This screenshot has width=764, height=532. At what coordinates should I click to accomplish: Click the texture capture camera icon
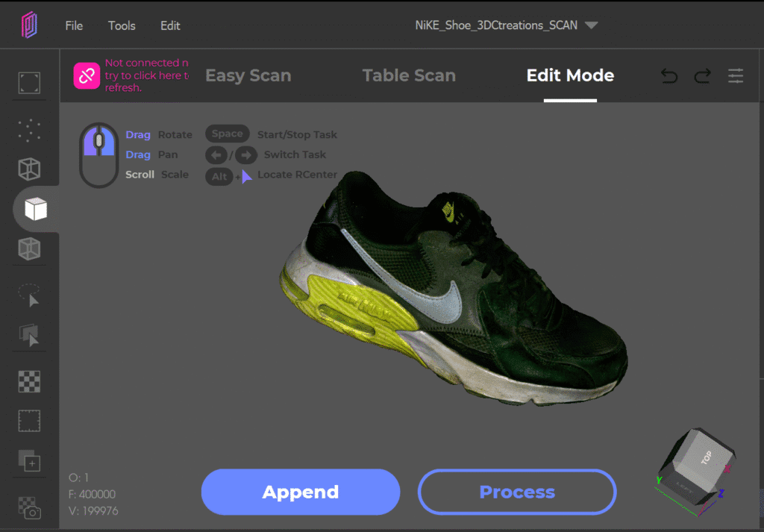click(x=29, y=507)
